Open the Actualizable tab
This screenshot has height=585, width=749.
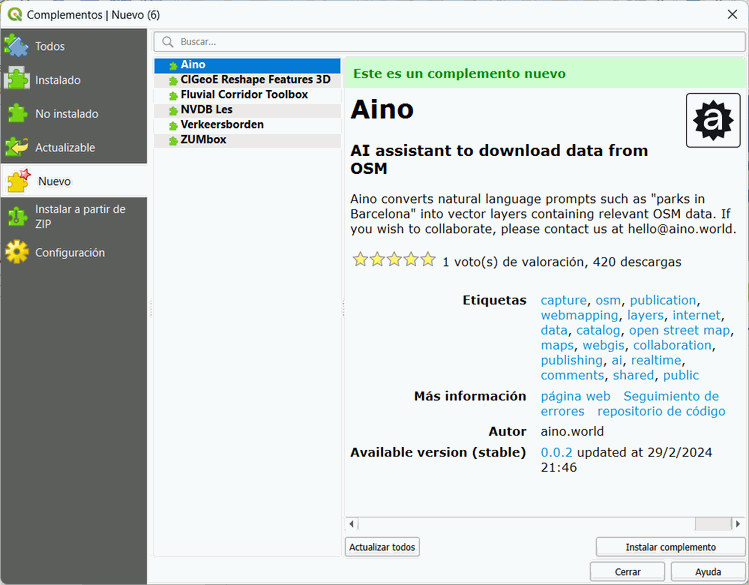(74, 147)
